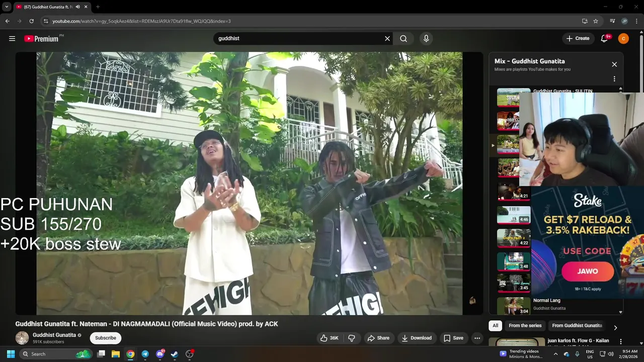Open the Windows Start menu

(11, 354)
